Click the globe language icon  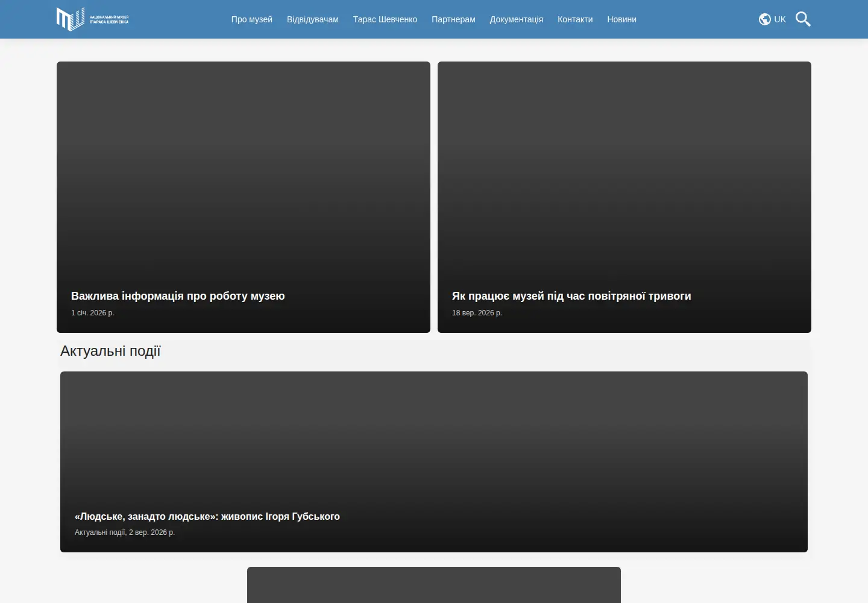point(765,19)
